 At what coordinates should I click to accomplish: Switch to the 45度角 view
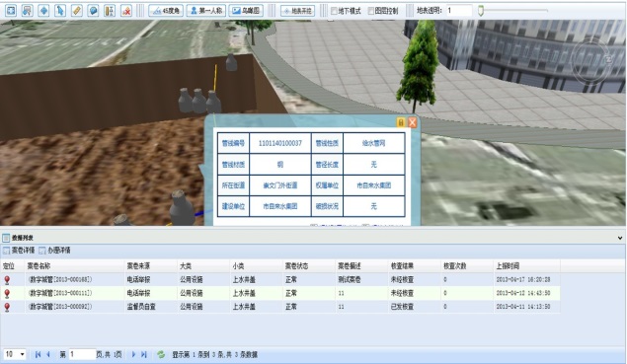pyautogui.click(x=166, y=11)
